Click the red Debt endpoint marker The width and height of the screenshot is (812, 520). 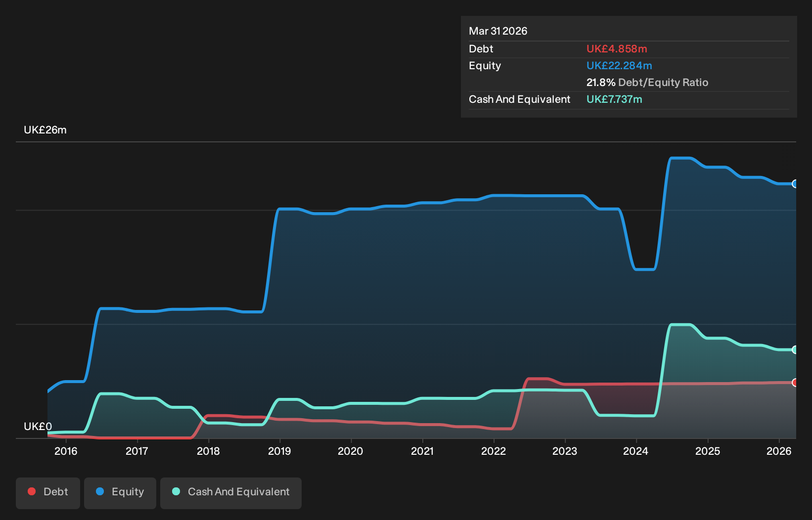pos(795,383)
